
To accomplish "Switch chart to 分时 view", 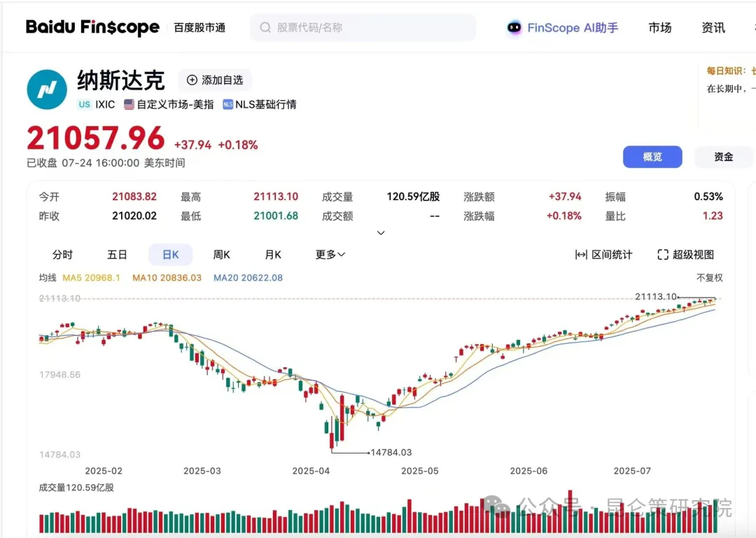I will coord(62,255).
